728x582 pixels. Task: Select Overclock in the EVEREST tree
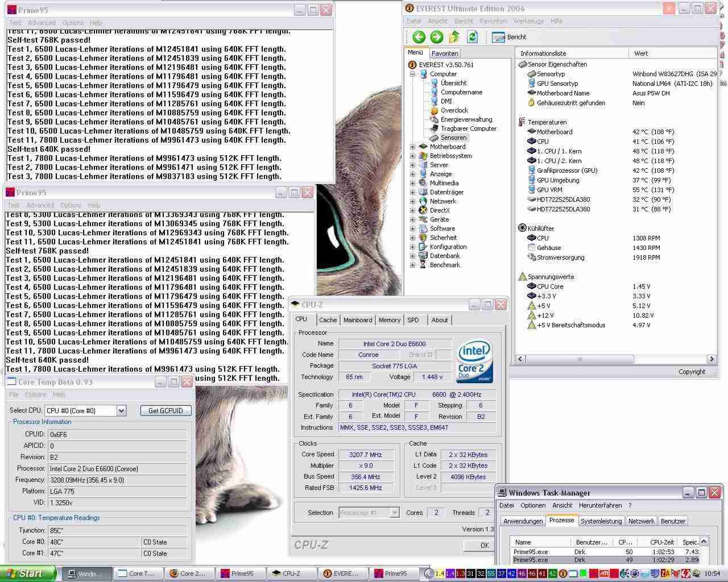pyautogui.click(x=454, y=110)
